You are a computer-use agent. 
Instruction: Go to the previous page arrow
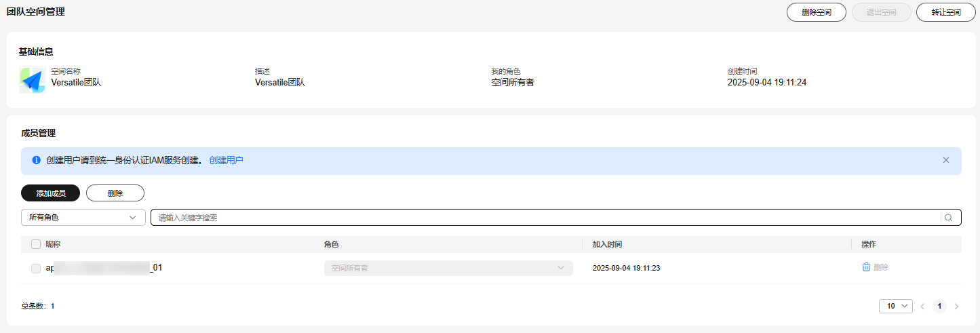click(922, 307)
